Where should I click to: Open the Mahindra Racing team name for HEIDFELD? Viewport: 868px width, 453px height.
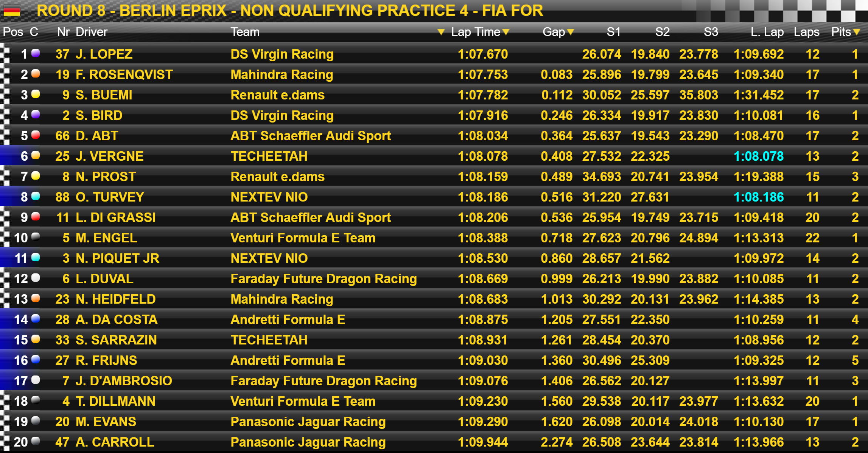(282, 299)
